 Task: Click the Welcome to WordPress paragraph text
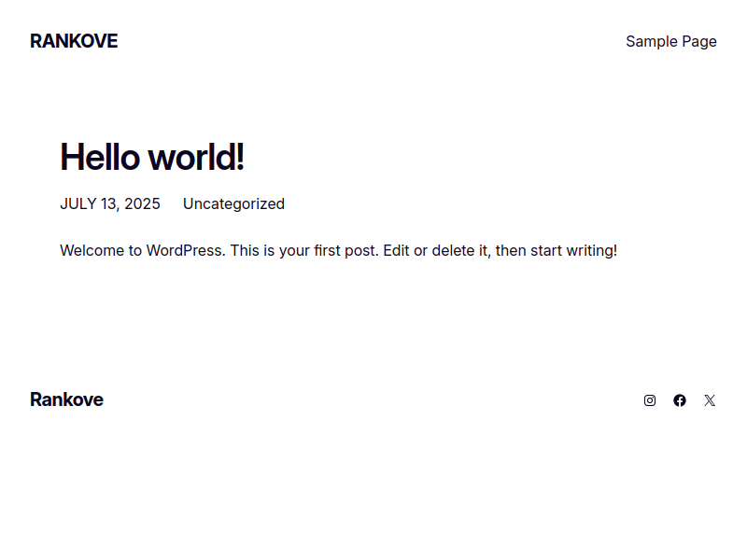coord(338,250)
